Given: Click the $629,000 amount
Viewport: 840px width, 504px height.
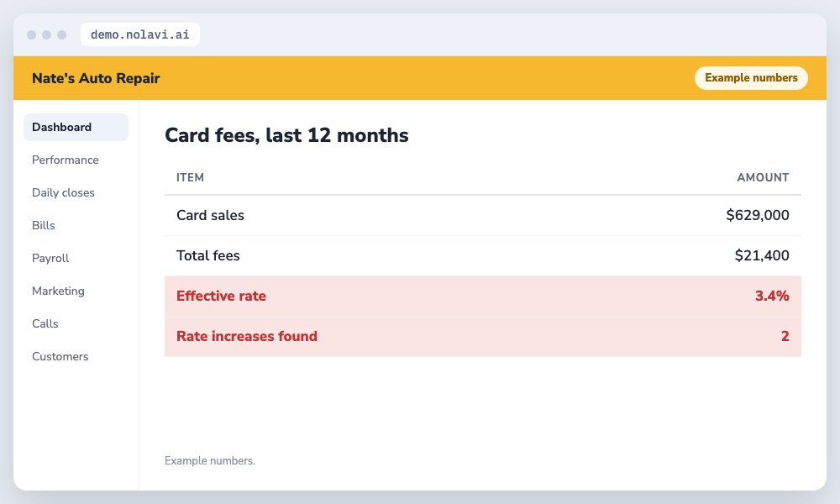Looking at the screenshot, I should [x=758, y=215].
